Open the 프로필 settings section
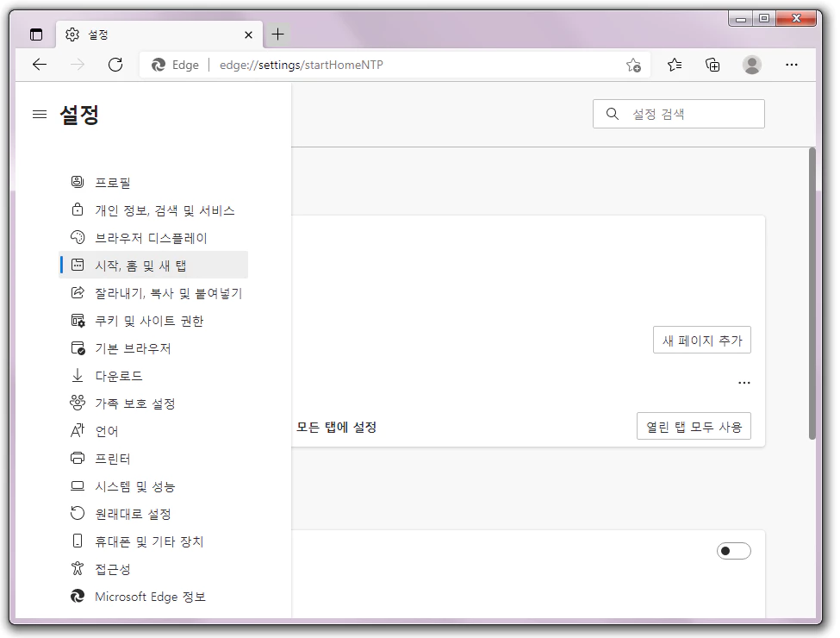This screenshot has height=638, width=840. coord(153,182)
